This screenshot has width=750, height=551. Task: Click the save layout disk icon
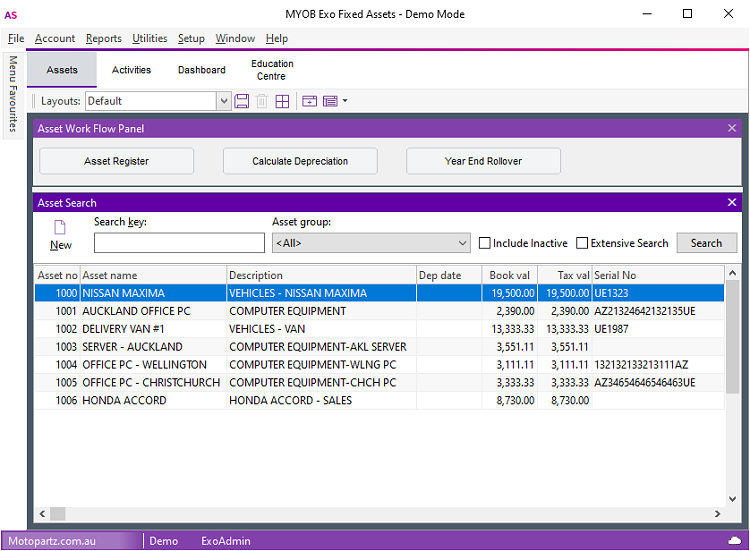point(242,101)
